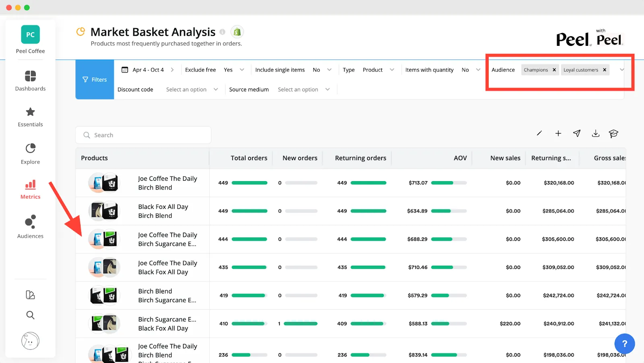
Task: Sort by the Total orders column header
Action: coord(249,158)
